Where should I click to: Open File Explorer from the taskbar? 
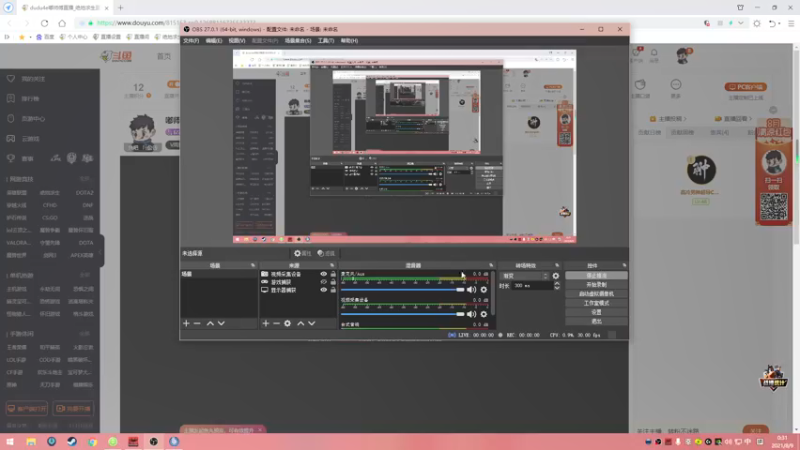click(31, 442)
